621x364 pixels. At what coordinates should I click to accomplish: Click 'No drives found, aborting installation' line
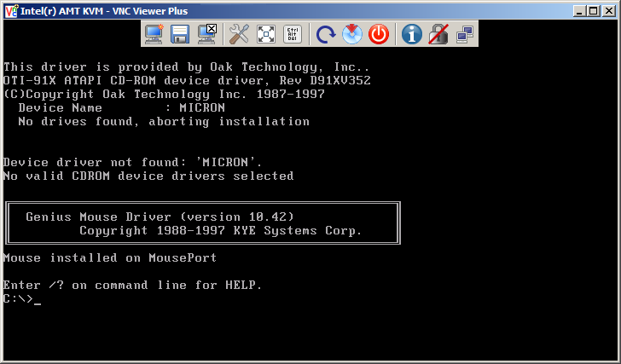point(164,121)
